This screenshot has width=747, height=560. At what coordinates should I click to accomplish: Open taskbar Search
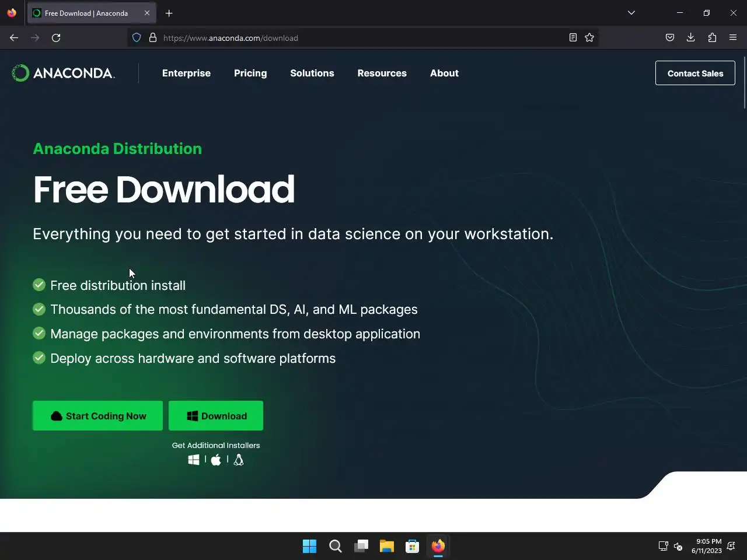(x=336, y=546)
